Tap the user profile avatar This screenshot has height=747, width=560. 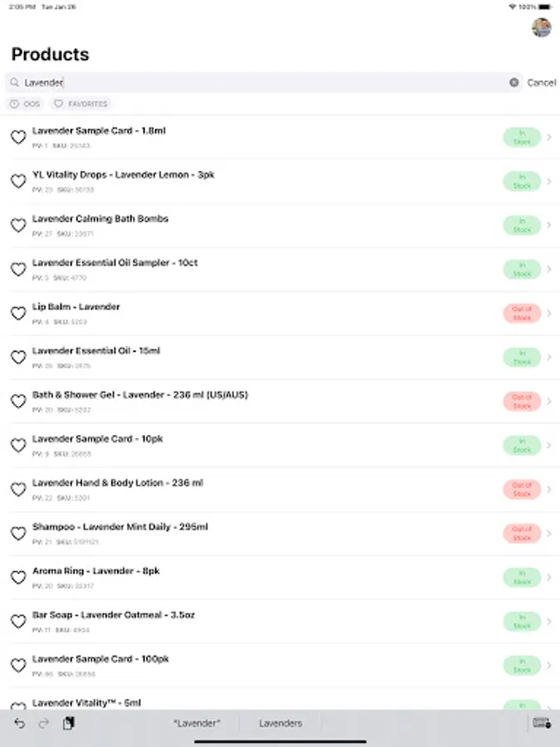pyautogui.click(x=542, y=27)
